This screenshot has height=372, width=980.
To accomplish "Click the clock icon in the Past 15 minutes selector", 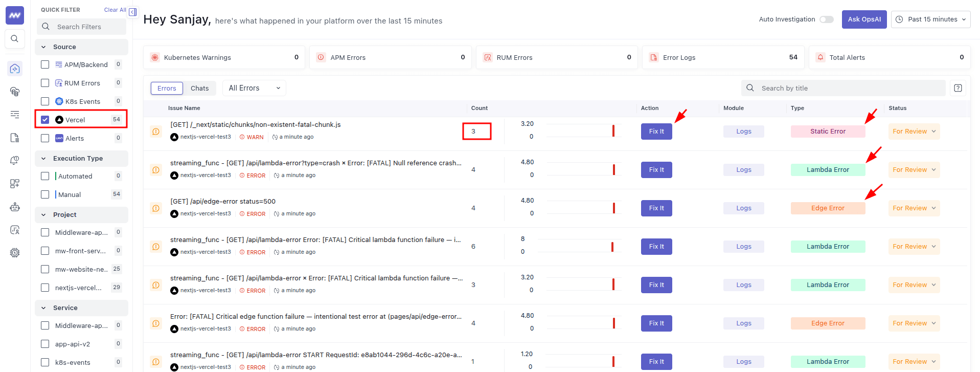I will coord(899,19).
